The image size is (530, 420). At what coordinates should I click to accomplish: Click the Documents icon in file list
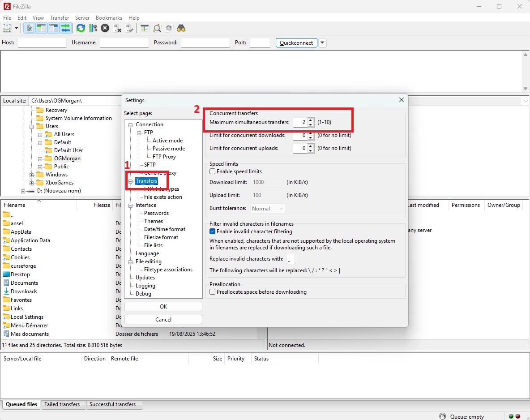(6, 283)
